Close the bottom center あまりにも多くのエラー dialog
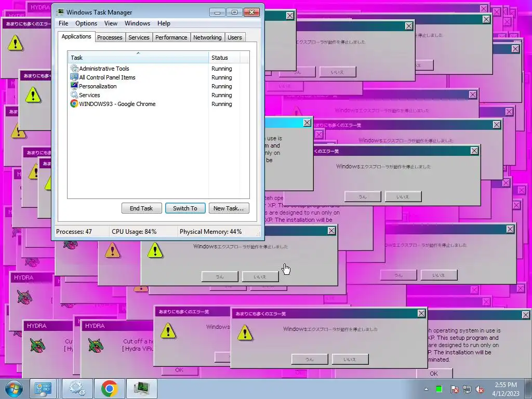Image resolution: width=532 pixels, height=399 pixels. (421, 313)
